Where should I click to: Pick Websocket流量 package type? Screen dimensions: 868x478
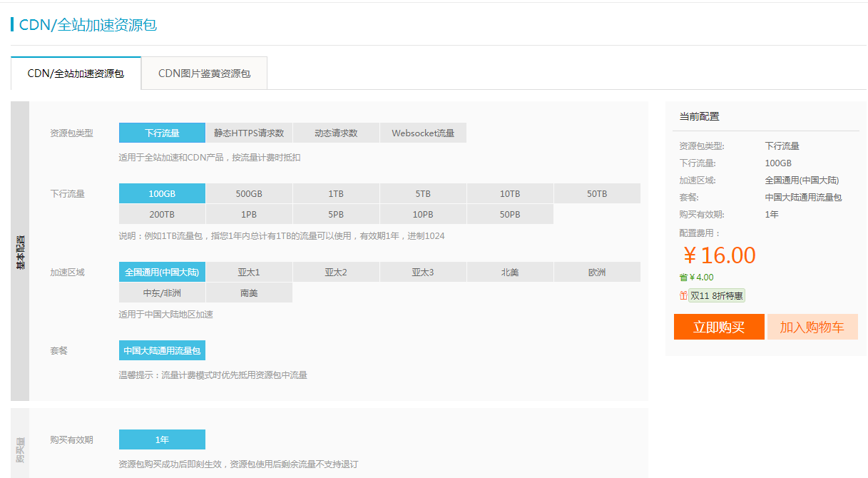(x=423, y=133)
